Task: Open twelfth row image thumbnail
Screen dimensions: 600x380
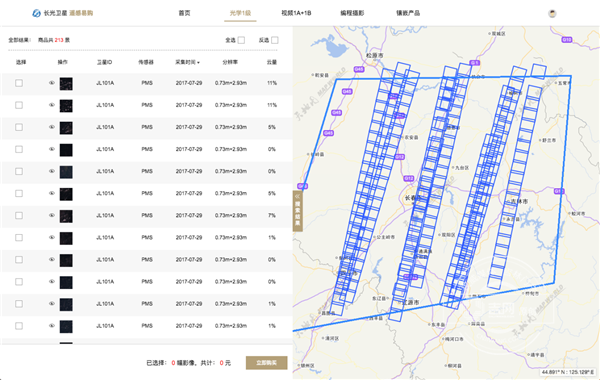Action: point(66,326)
